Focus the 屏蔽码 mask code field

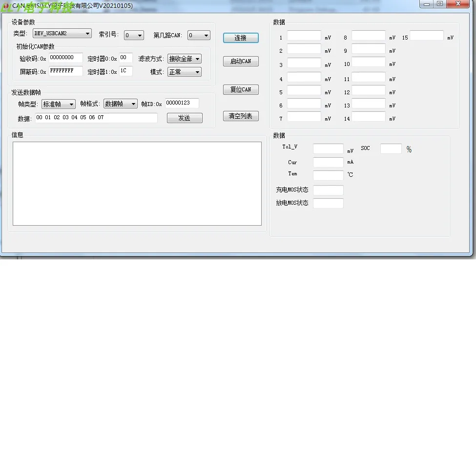[x=65, y=71]
